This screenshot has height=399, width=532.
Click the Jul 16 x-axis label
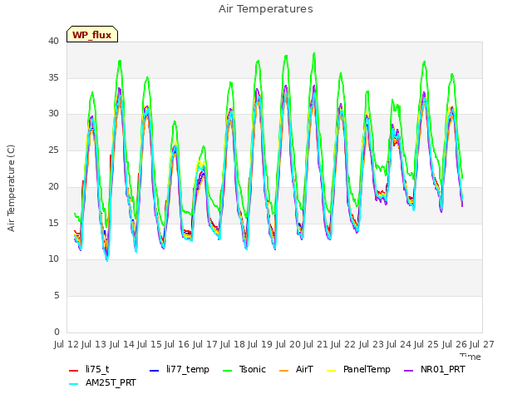(178, 344)
